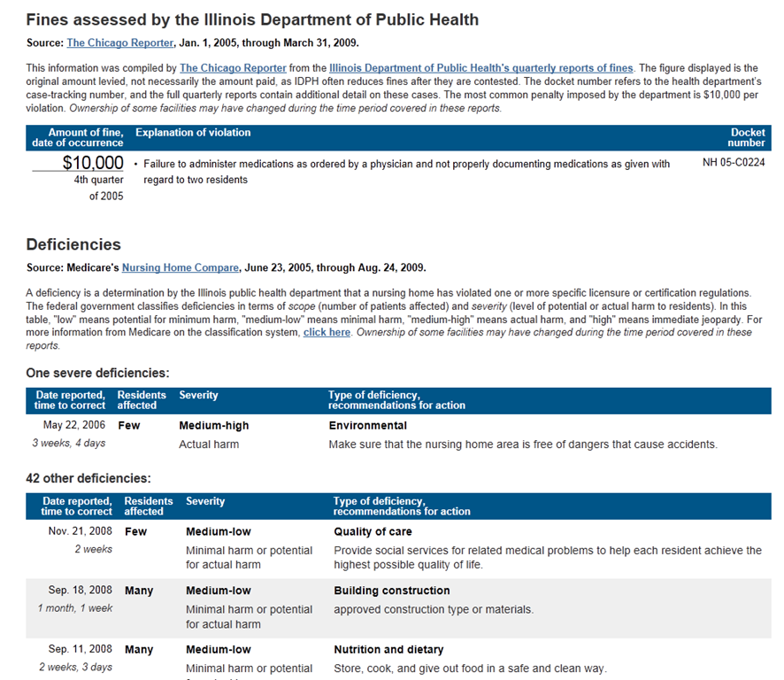Screen dimensions: 784x680
Task: Click 'Many' residents in Sep. 11 row
Action: click(x=139, y=650)
